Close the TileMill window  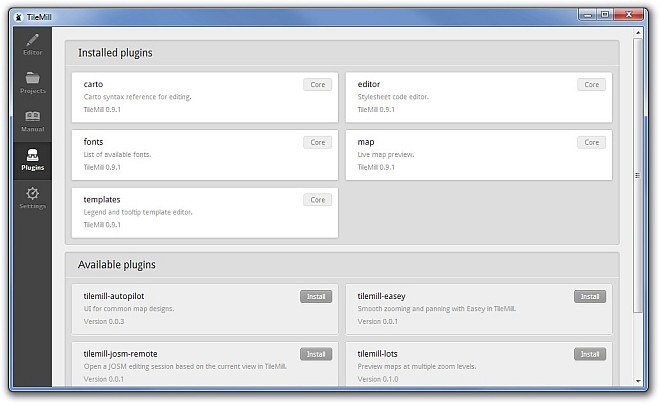tap(628, 15)
